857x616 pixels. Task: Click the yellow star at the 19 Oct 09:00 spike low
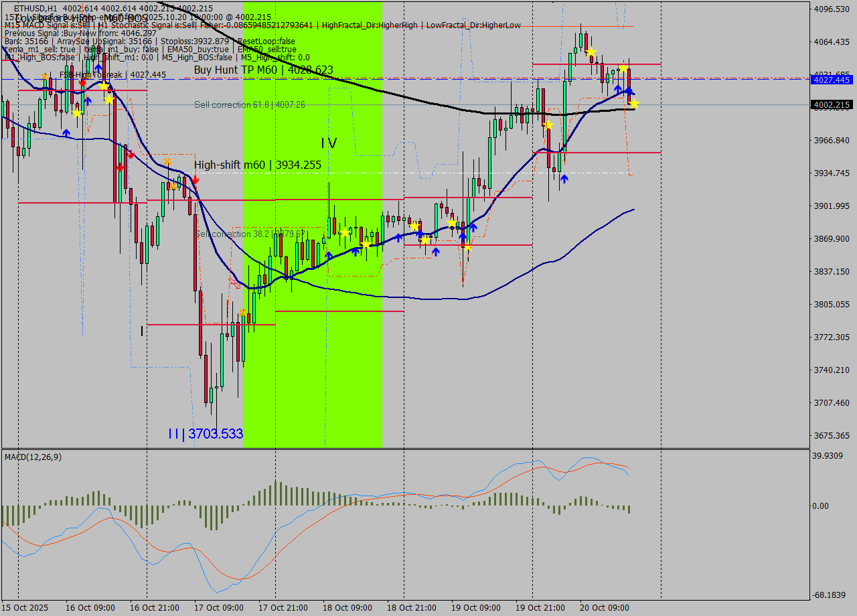(x=467, y=248)
